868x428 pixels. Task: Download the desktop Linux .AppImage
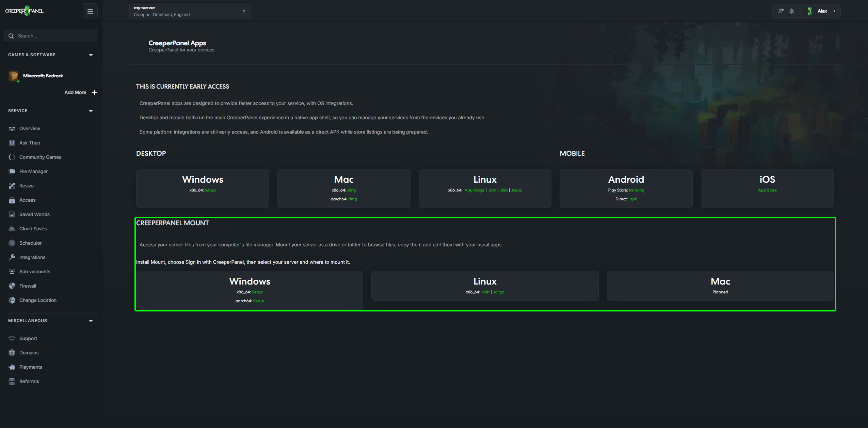click(474, 190)
